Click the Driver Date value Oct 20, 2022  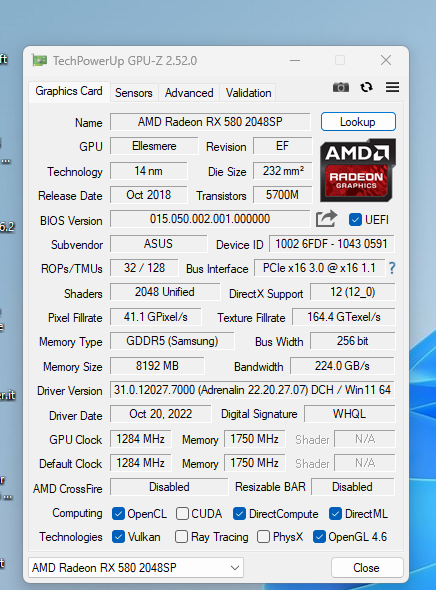point(161,414)
